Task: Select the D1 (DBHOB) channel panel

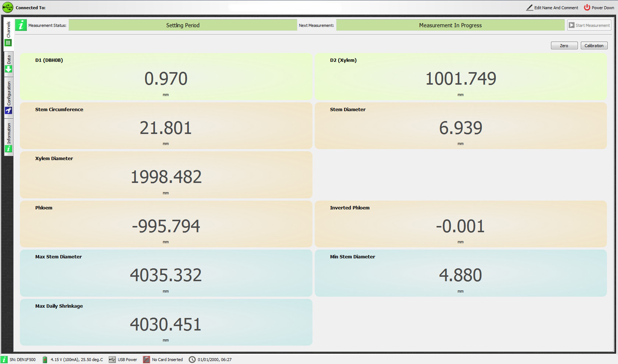Action: pos(166,77)
